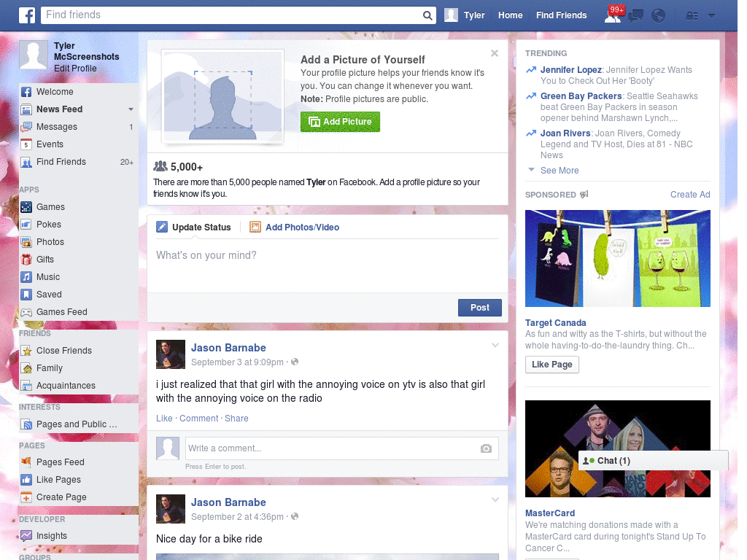Close the Add a Picture of Yourself card
This screenshot has height=560, width=747.
[x=495, y=53]
